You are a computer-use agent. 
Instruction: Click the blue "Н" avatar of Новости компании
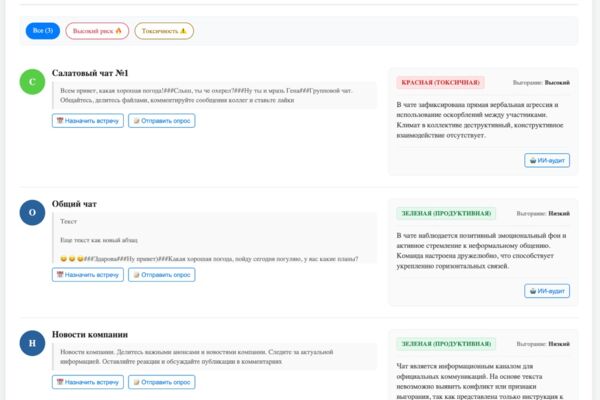[32, 343]
